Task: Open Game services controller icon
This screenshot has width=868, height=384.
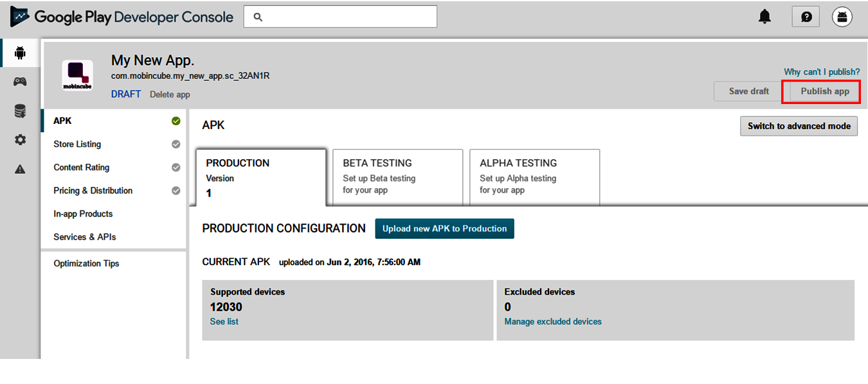Action: tap(20, 82)
